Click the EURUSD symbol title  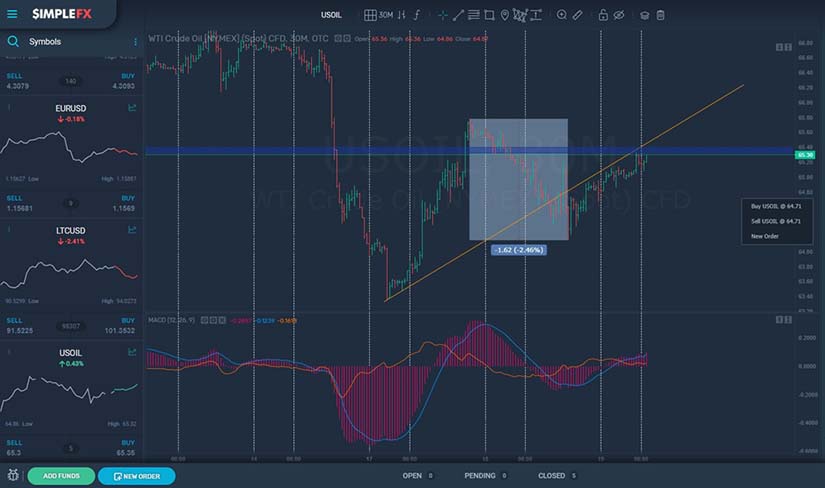tap(71, 108)
